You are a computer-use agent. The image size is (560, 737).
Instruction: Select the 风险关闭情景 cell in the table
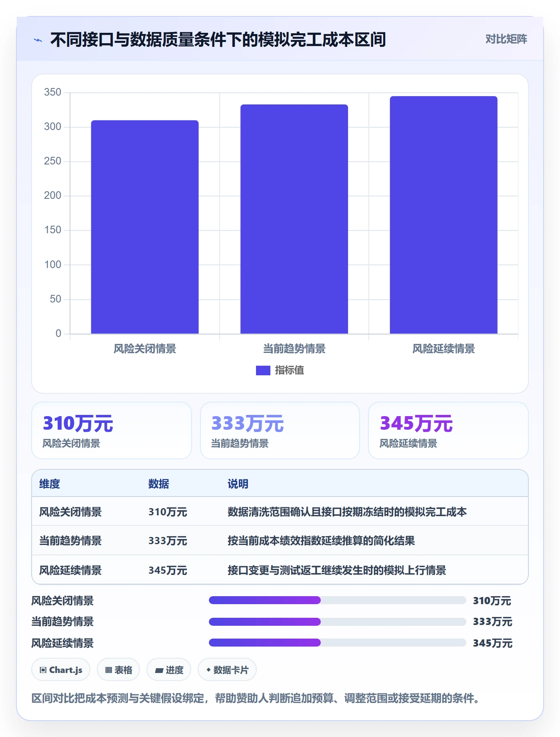(x=70, y=512)
